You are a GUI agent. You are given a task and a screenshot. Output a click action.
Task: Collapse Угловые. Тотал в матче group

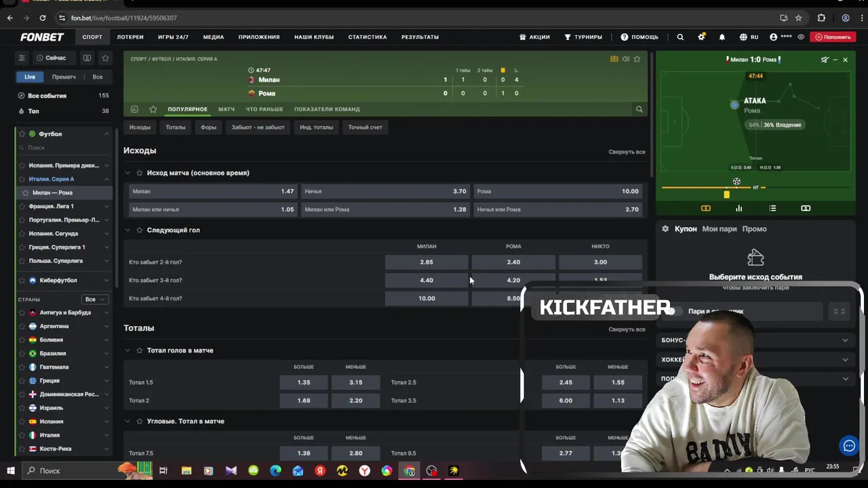127,421
